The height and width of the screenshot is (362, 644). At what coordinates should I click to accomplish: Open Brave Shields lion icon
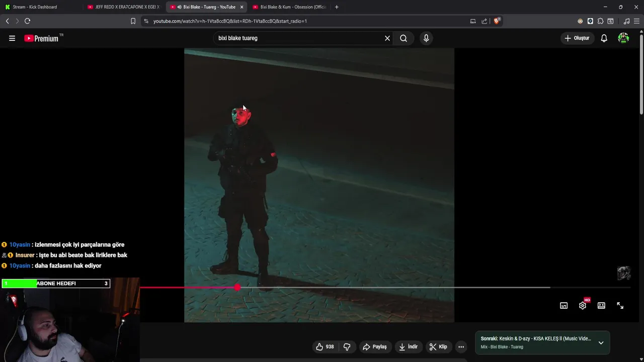pyautogui.click(x=497, y=21)
